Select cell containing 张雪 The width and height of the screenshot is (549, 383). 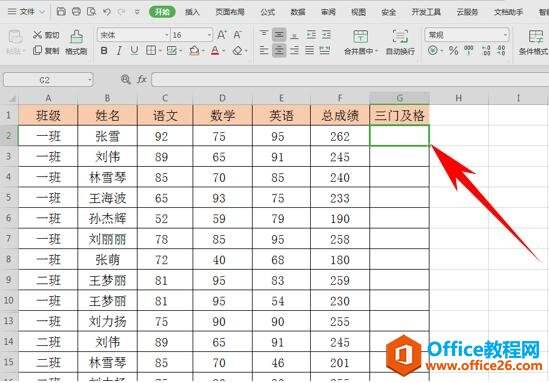(x=107, y=136)
